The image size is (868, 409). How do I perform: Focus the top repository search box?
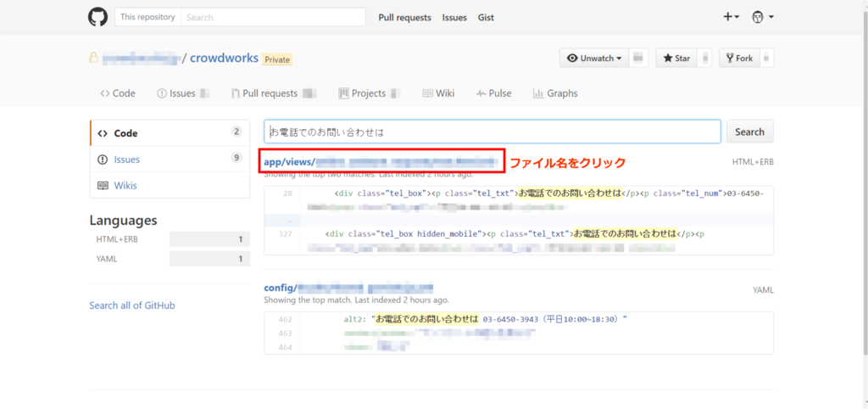tap(274, 17)
